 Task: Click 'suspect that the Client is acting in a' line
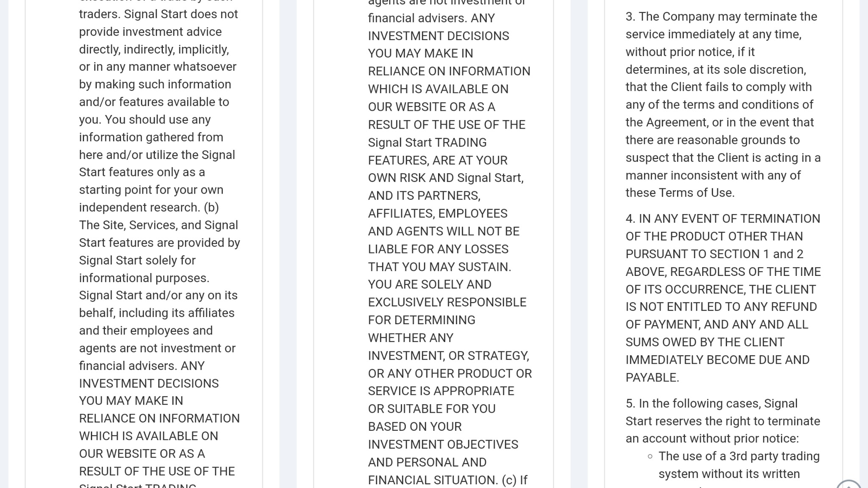[723, 158]
